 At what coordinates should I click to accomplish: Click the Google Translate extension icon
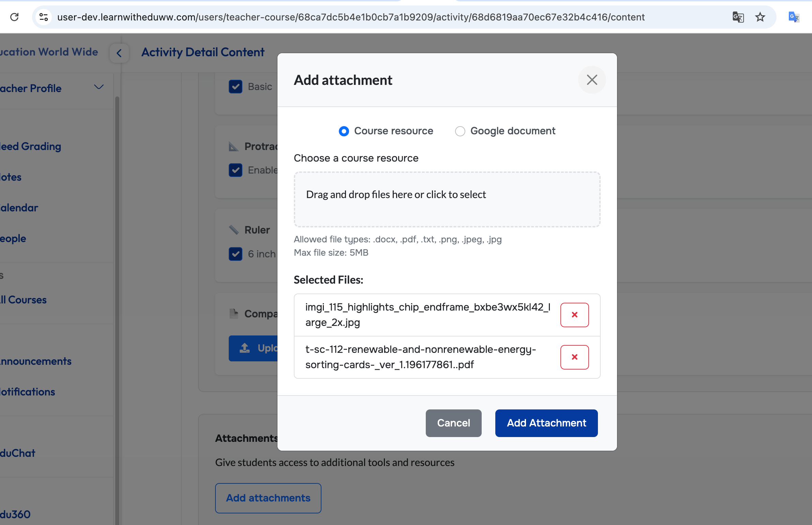[x=794, y=17]
